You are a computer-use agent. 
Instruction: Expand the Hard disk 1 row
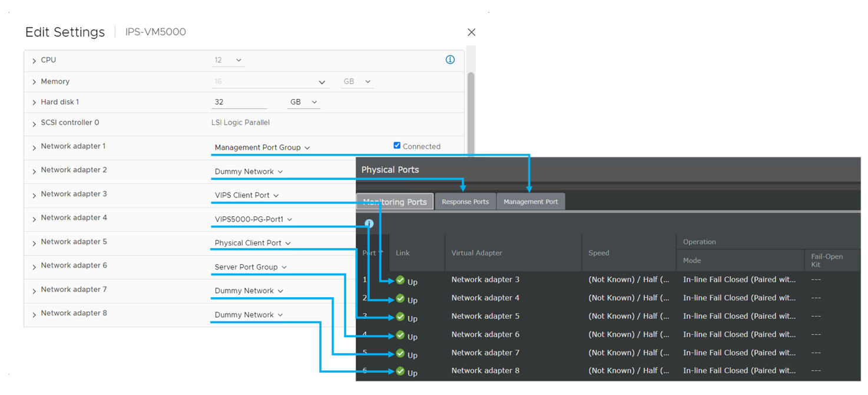coord(34,103)
